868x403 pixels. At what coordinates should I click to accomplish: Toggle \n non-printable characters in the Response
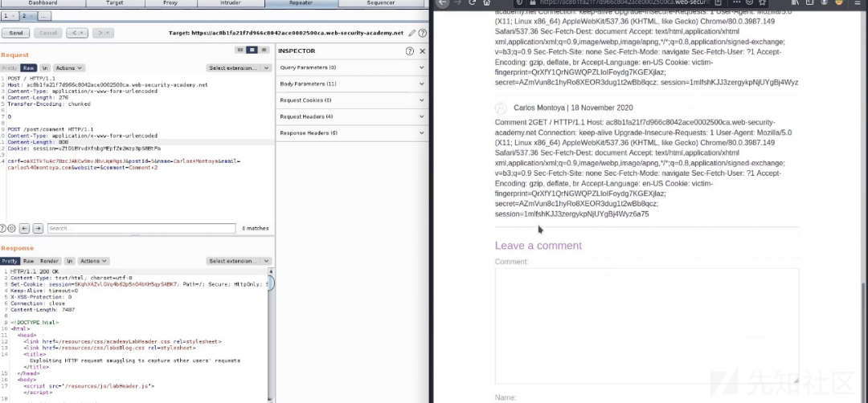point(69,261)
